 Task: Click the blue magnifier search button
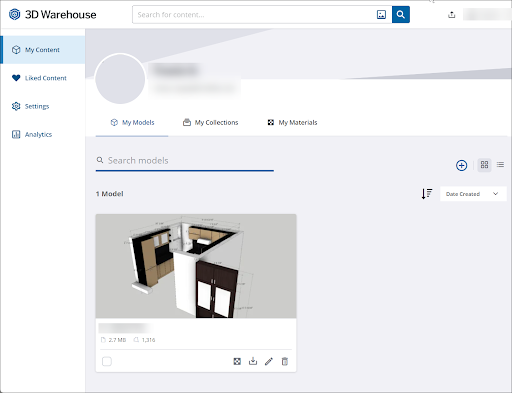(401, 15)
